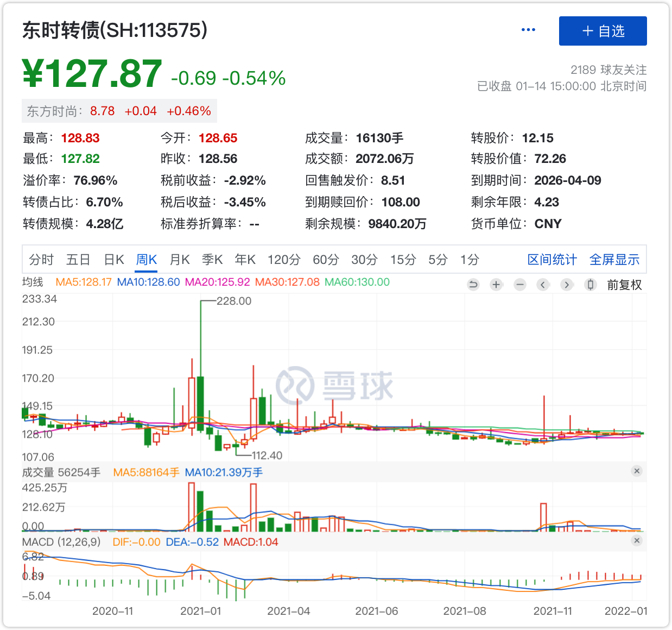Zoom in the K-line chart with plus icon
The height and width of the screenshot is (630, 672).
tap(496, 285)
